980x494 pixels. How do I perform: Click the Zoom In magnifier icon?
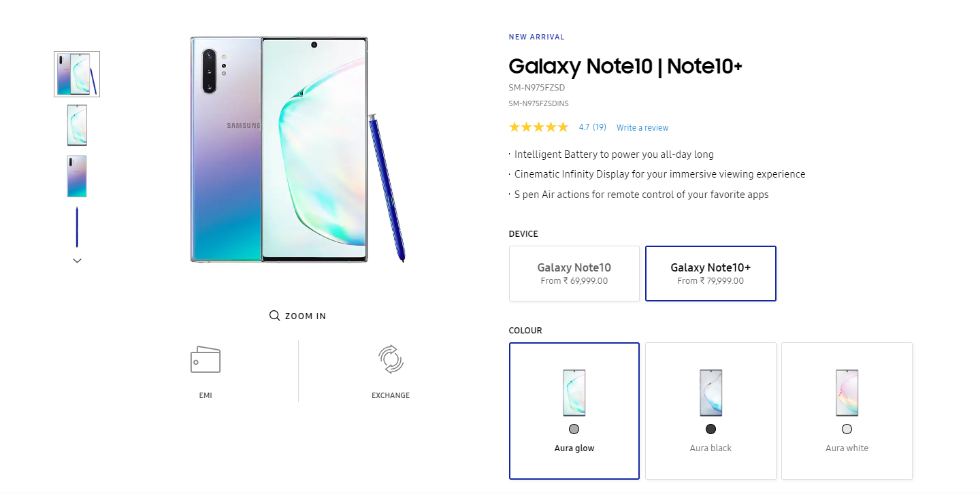[x=274, y=315]
